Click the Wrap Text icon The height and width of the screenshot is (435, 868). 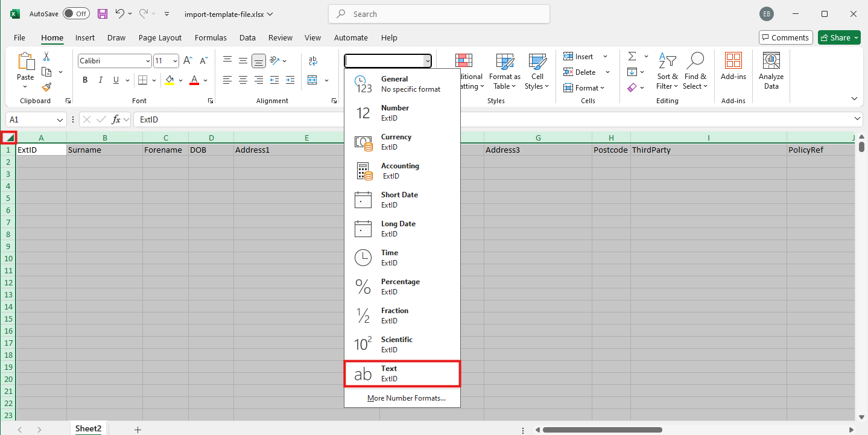coord(312,60)
